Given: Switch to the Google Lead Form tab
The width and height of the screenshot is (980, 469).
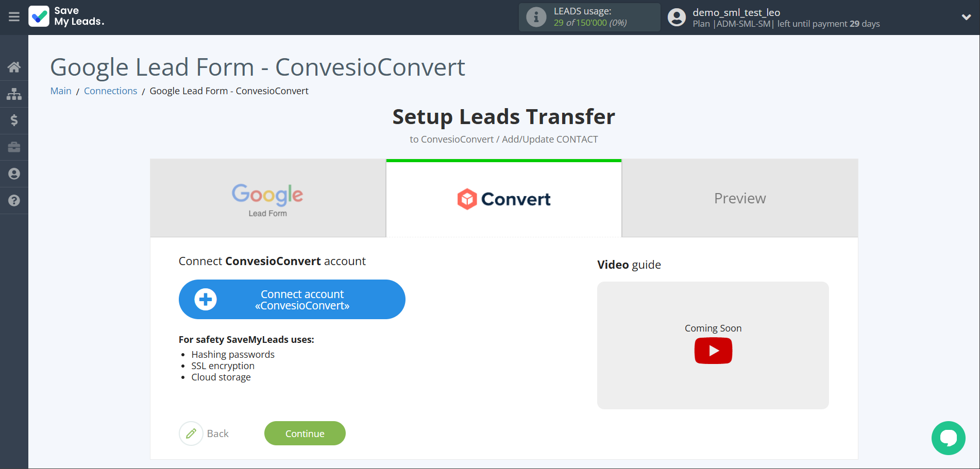Looking at the screenshot, I should click(268, 198).
